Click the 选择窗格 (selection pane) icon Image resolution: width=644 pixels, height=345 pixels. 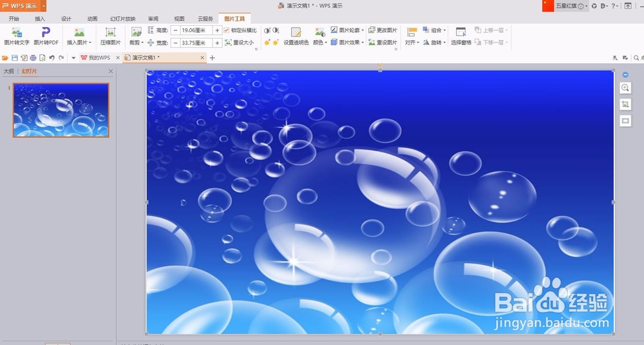461,32
